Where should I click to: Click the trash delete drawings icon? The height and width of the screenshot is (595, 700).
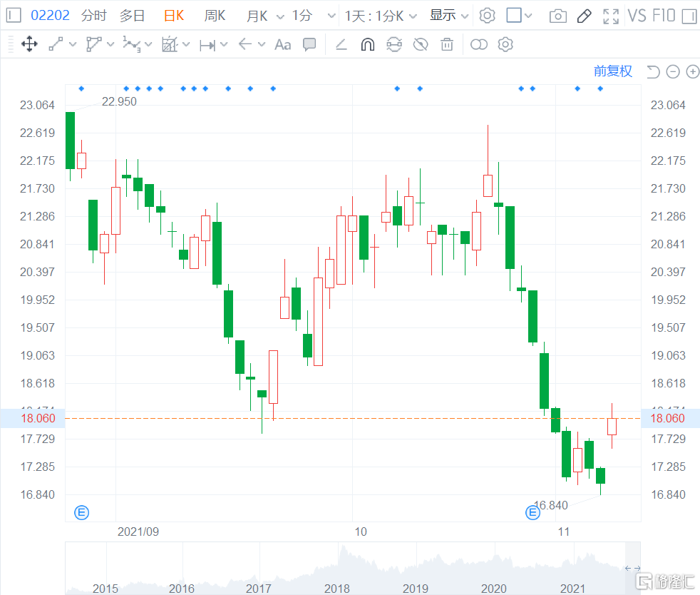(x=447, y=45)
